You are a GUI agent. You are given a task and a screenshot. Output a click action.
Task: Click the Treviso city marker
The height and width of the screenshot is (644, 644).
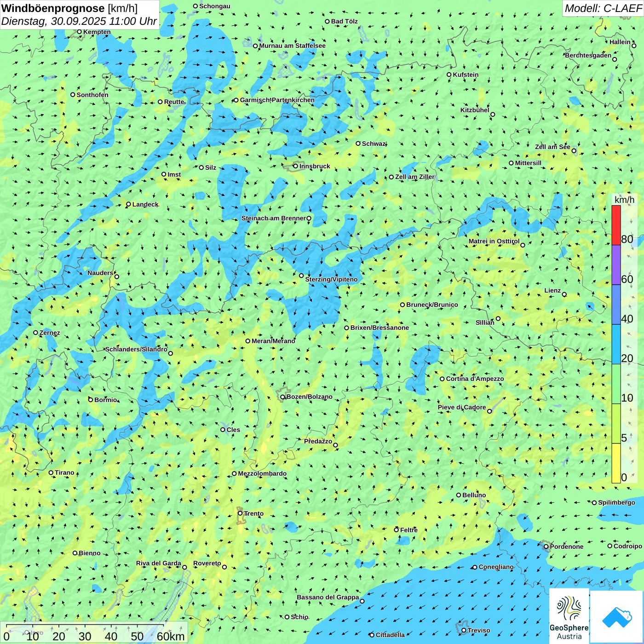coord(464,630)
